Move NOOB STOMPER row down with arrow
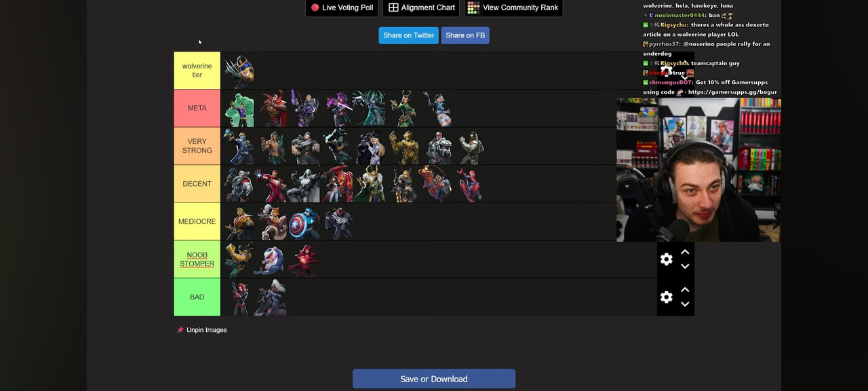 point(685,266)
